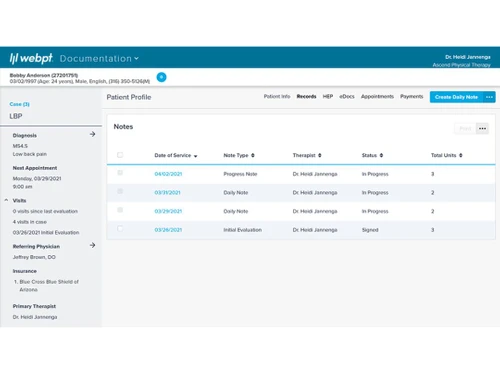Click the blue plus button beside patient name

(161, 77)
